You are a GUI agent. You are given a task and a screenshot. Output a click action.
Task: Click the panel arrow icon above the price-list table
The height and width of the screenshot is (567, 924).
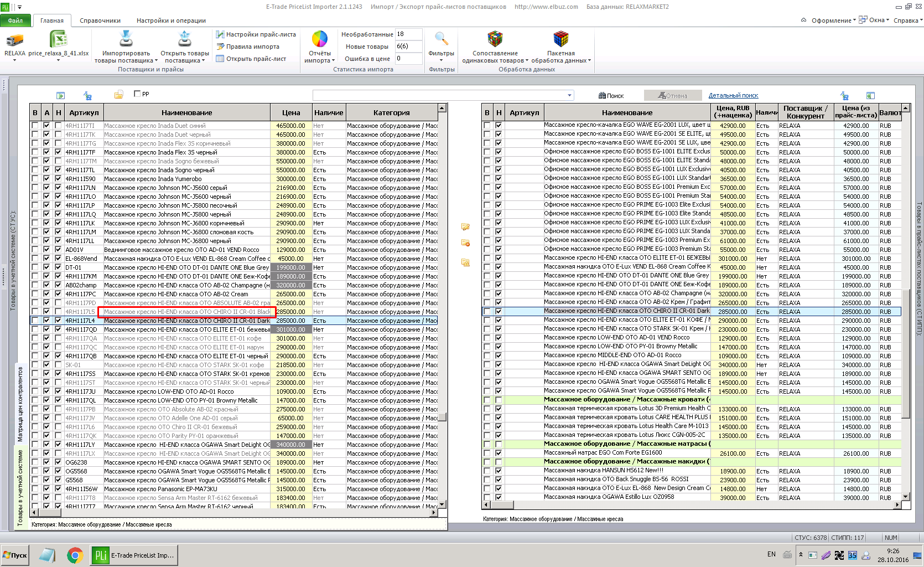(x=870, y=95)
